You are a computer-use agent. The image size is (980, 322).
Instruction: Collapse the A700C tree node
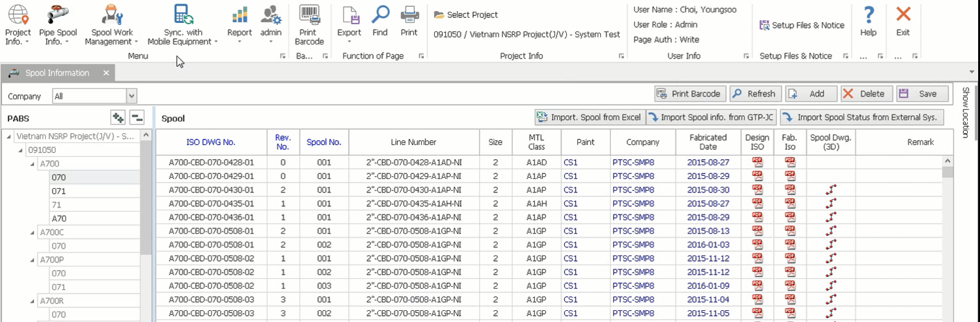[32, 233]
